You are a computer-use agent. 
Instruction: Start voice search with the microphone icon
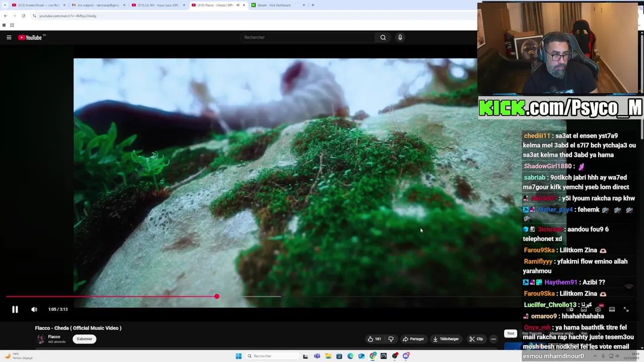click(x=400, y=37)
